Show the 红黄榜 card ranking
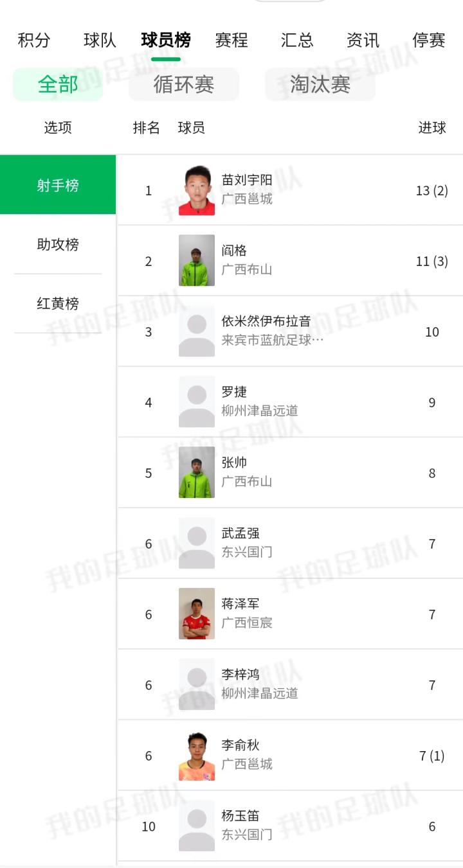The image size is (463, 868). [58, 303]
